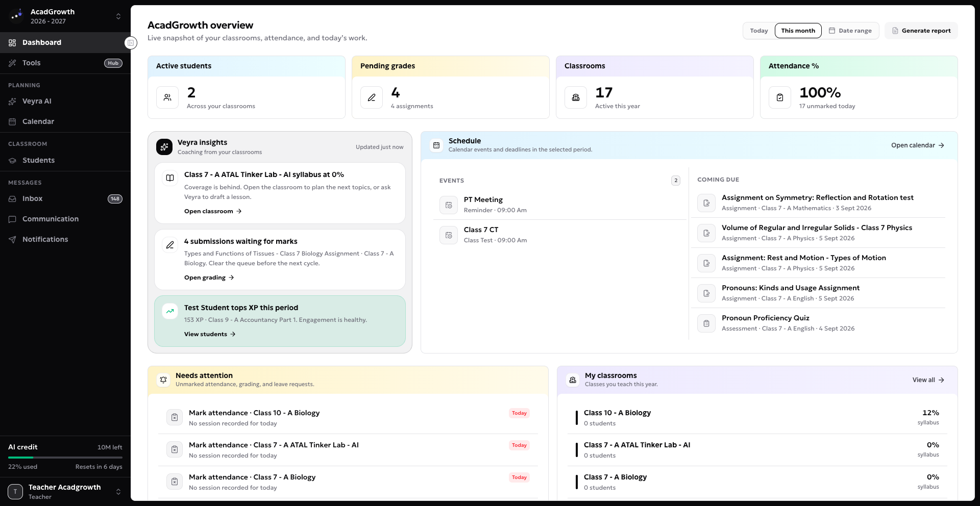Click the AI credit usage progress bar
This screenshot has width=980, height=506.
pos(65,458)
